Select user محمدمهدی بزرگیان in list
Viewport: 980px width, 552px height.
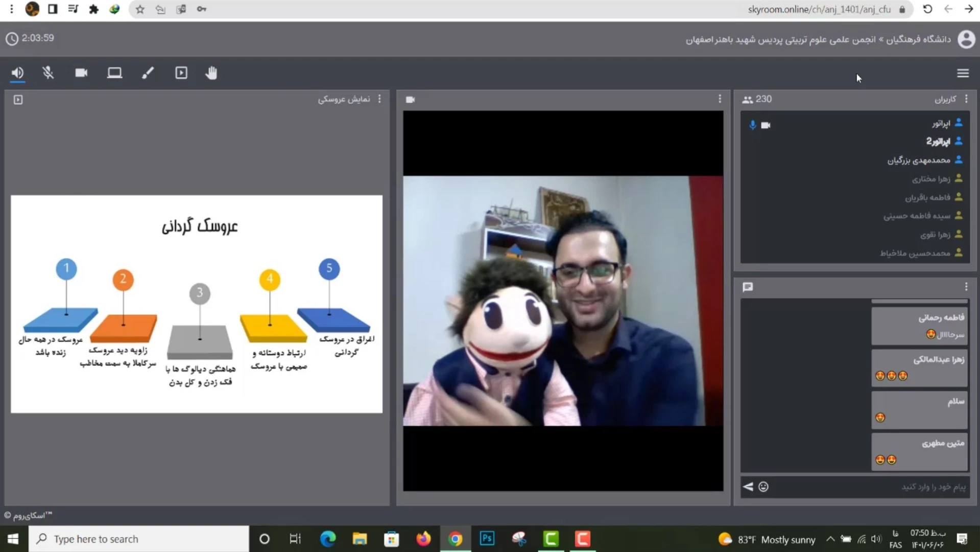pyautogui.click(x=919, y=160)
